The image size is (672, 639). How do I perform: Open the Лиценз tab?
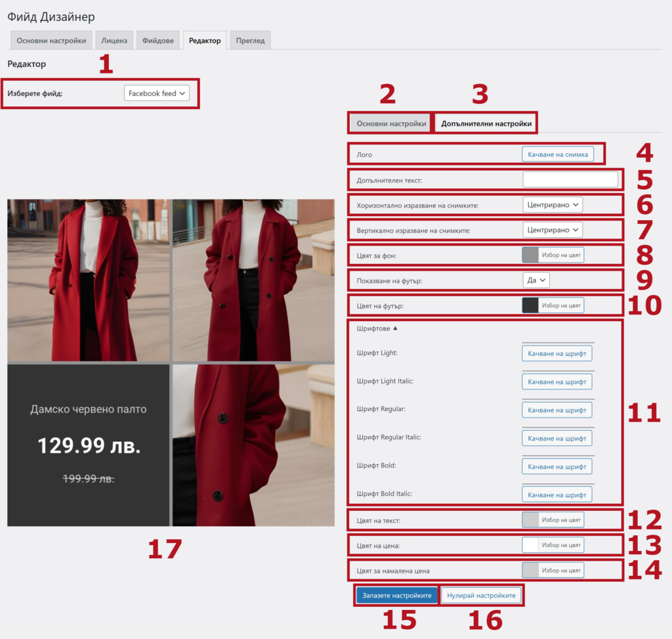coord(114,41)
